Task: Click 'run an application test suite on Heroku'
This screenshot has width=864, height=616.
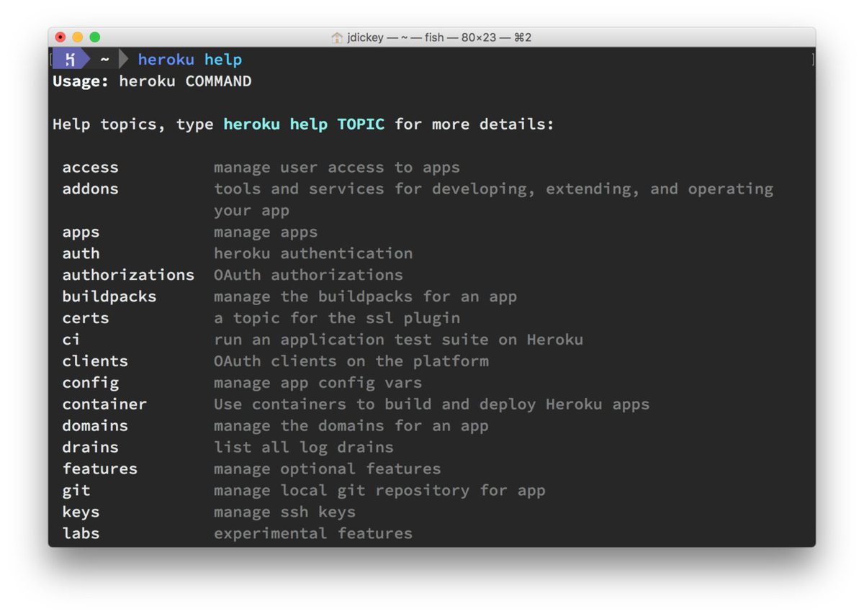Action: coord(399,340)
